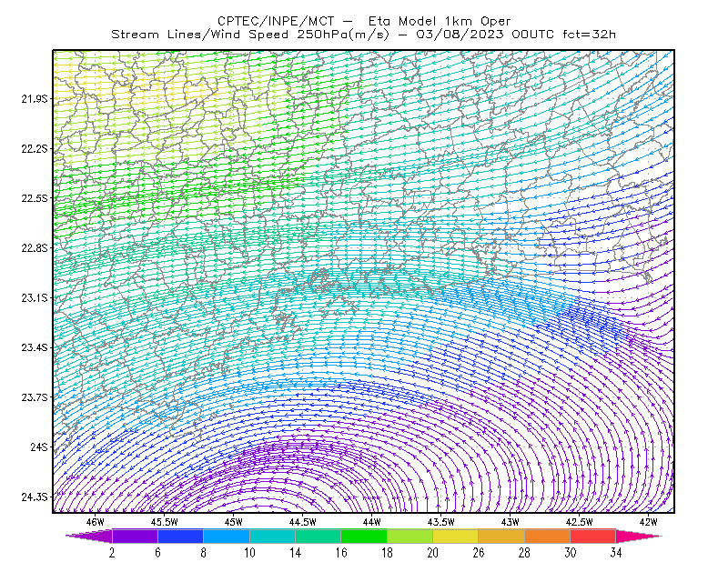The image size is (728, 562).
Task: Click the 46W longitude axis label
Action: pyautogui.click(x=96, y=522)
